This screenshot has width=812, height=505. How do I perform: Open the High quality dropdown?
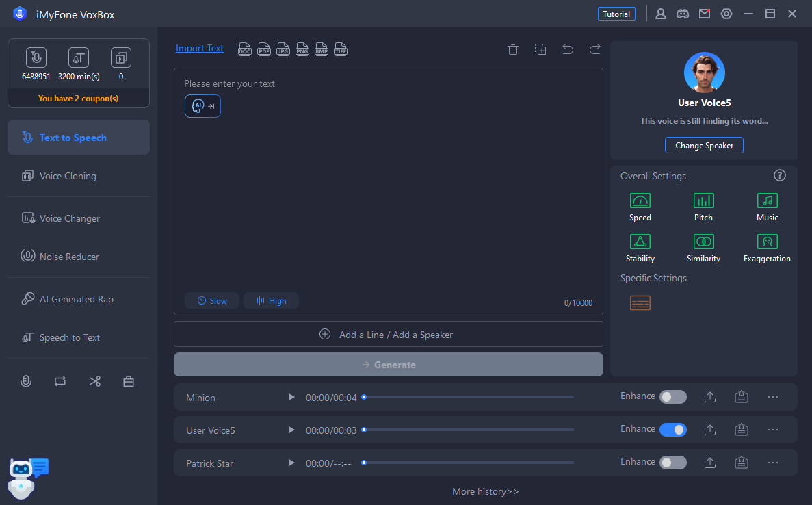click(x=271, y=300)
